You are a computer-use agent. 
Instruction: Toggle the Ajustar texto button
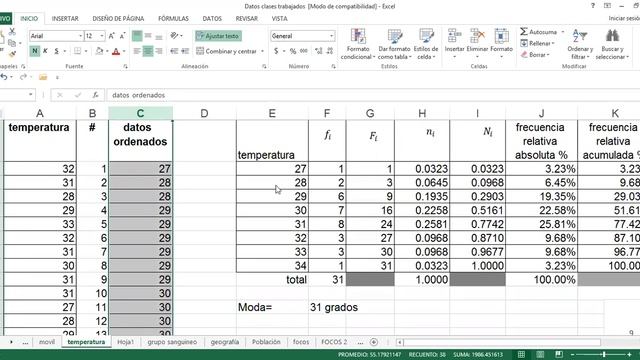[218, 36]
